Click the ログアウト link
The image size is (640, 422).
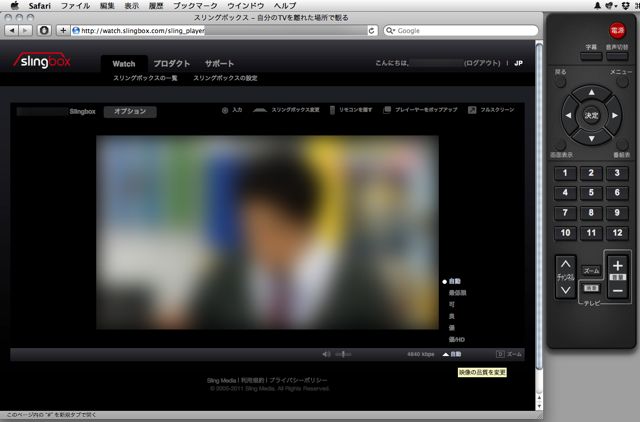point(482,63)
